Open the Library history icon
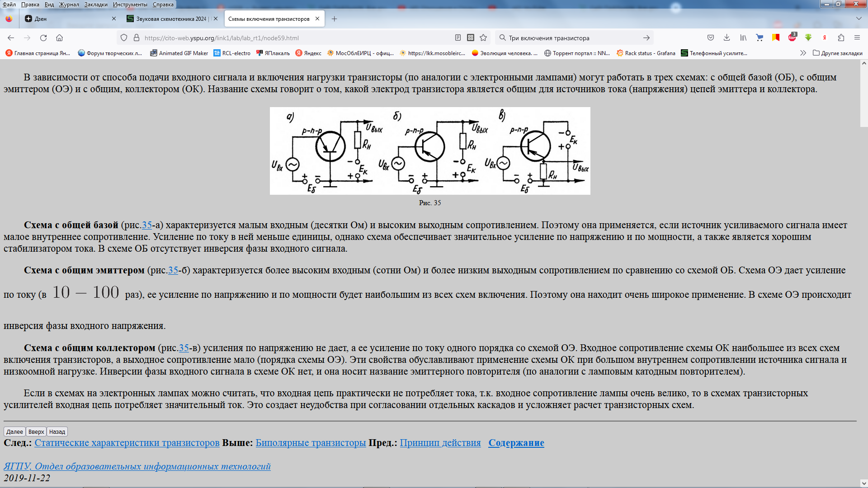 tap(743, 38)
